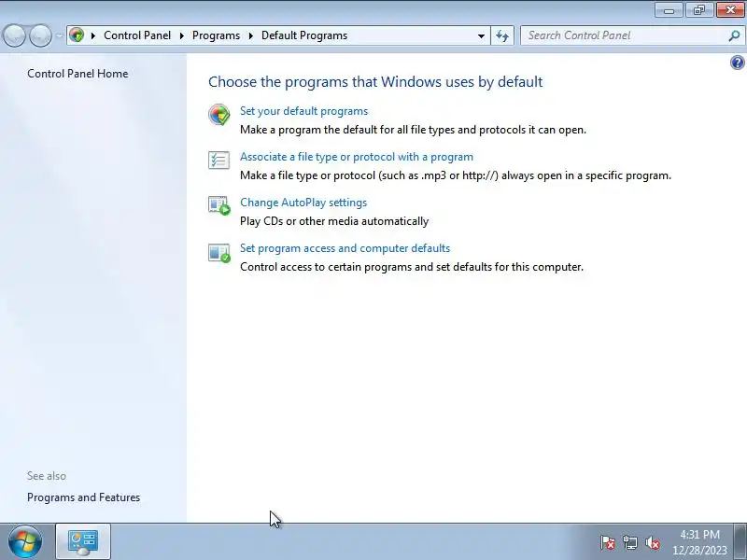Open the Windows Start orb
This screenshot has width=747, height=560.
point(25,541)
